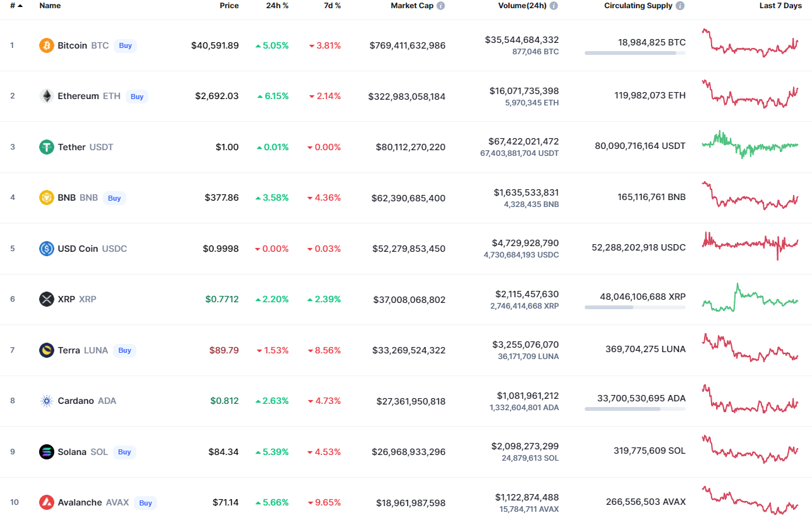Click the Avalanche logo icon
The width and height of the screenshot is (812, 520).
[x=47, y=502]
